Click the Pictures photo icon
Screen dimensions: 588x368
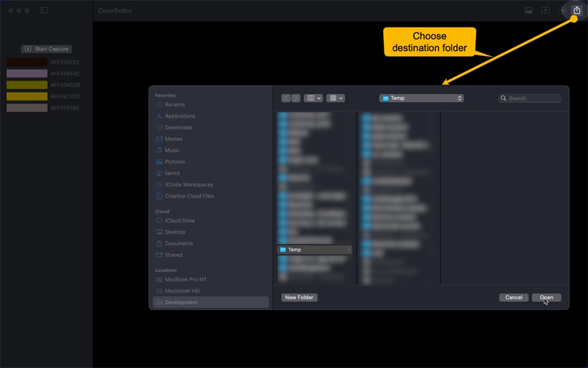pyautogui.click(x=159, y=162)
